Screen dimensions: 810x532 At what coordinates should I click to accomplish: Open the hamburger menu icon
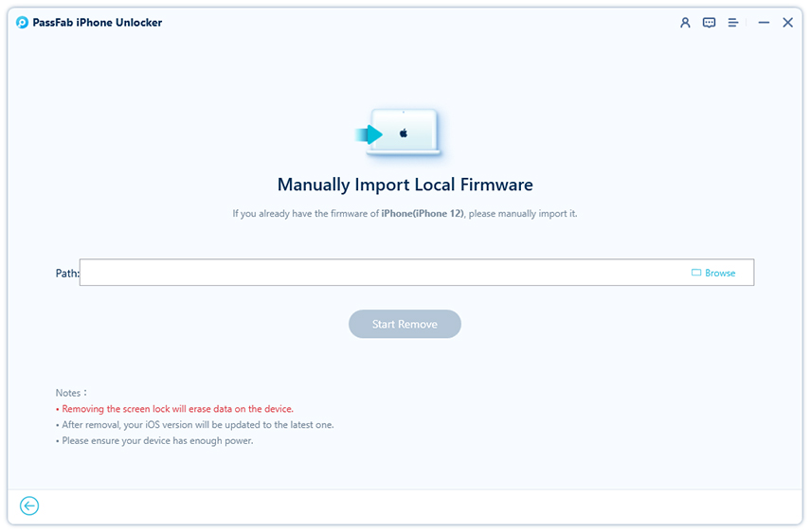tap(733, 23)
